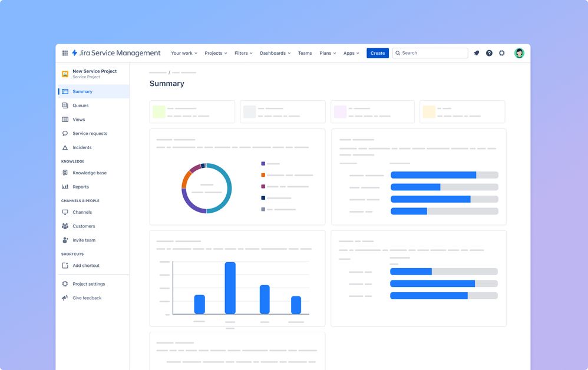Click the Service requests speech bubble icon
This screenshot has width=588, height=370.
[65, 134]
